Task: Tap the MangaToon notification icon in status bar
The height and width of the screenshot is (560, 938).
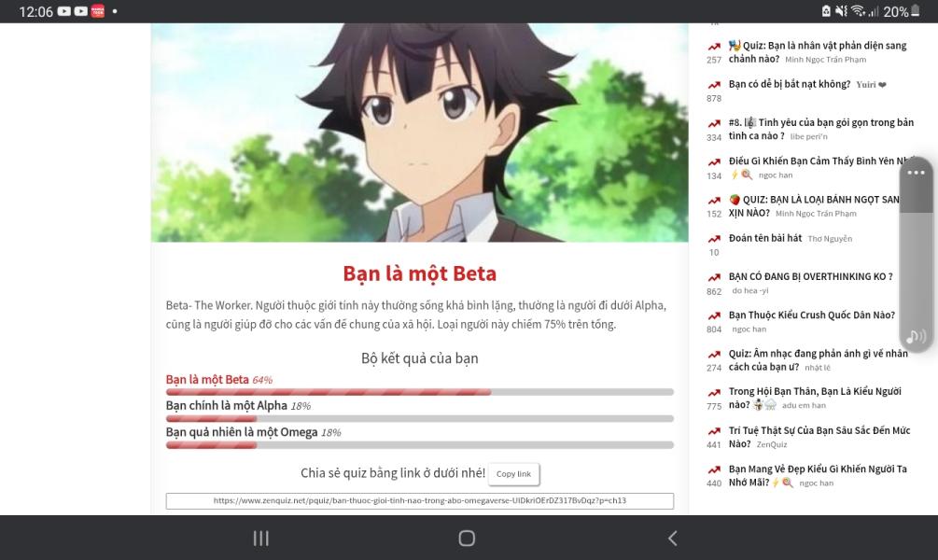Action: click(97, 10)
